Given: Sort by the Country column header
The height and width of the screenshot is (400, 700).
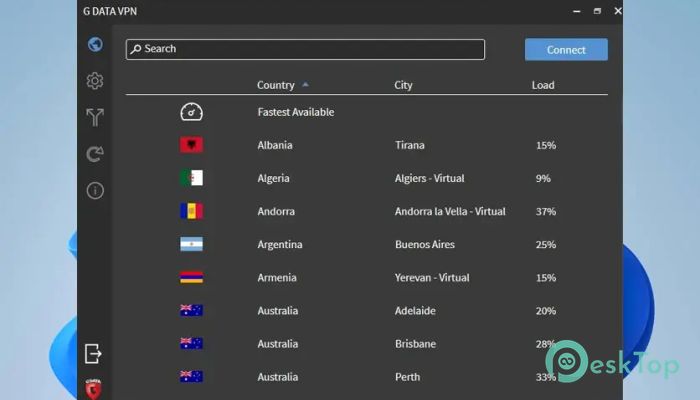Looking at the screenshot, I should point(275,85).
